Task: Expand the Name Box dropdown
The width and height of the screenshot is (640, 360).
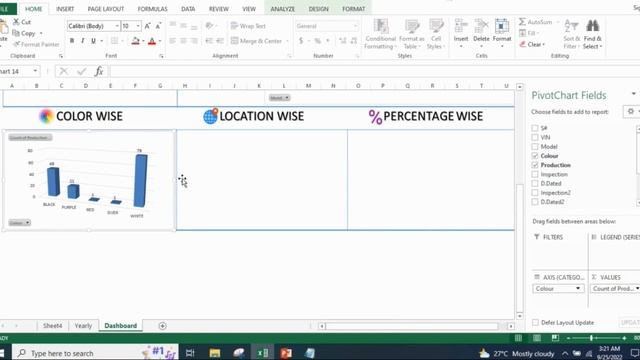Action: coord(35,71)
